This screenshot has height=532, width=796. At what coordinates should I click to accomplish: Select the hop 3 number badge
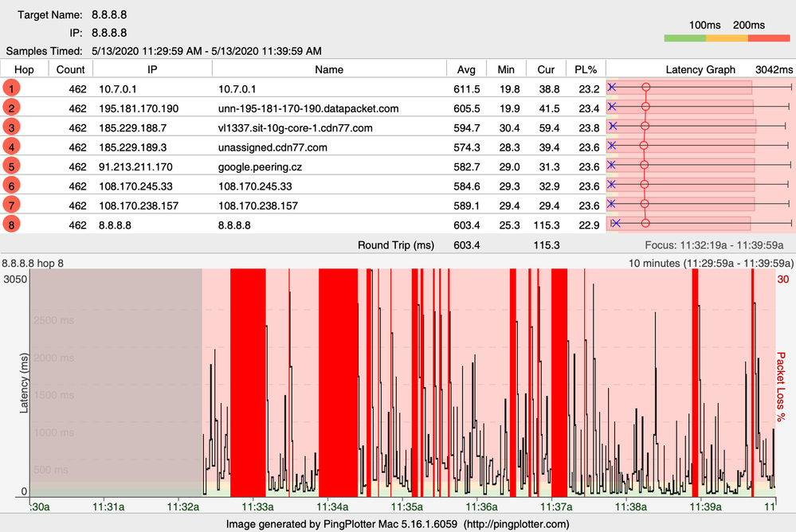[x=11, y=127]
